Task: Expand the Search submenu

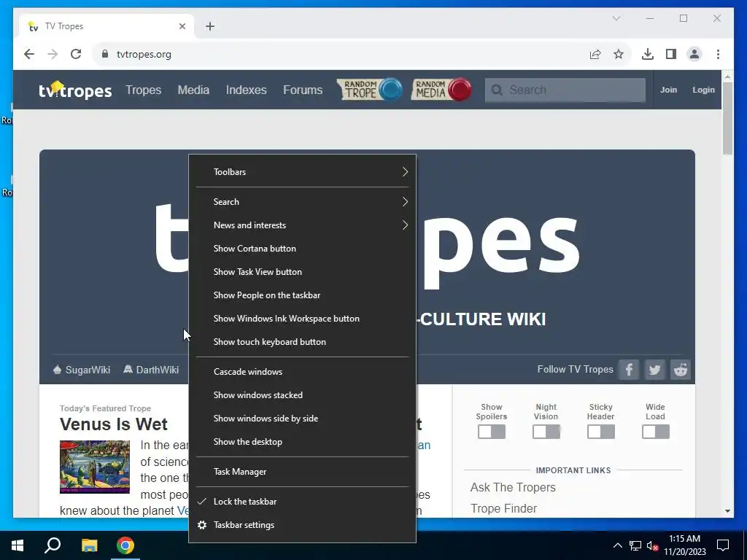Action: point(303,202)
